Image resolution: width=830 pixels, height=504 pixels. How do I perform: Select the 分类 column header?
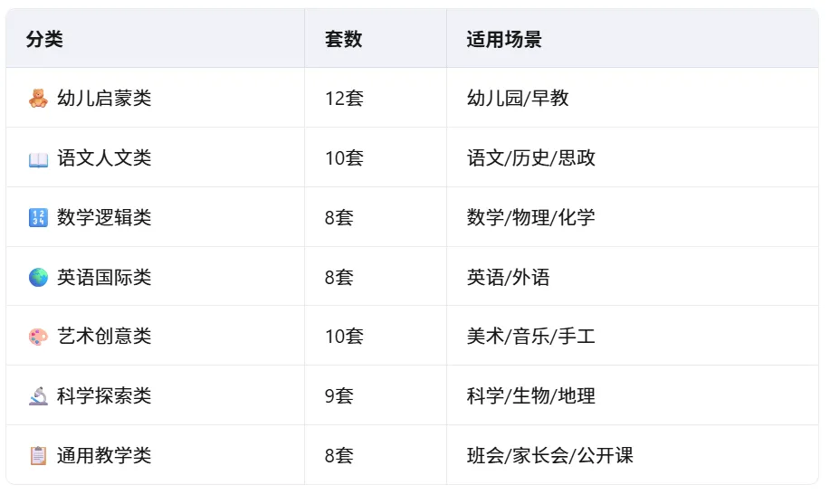[44, 39]
